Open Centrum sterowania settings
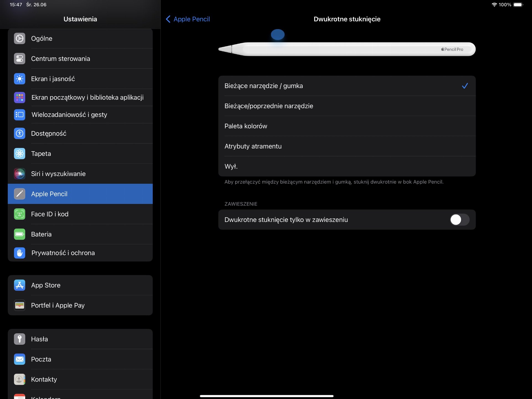This screenshot has height=399, width=532. point(80,58)
